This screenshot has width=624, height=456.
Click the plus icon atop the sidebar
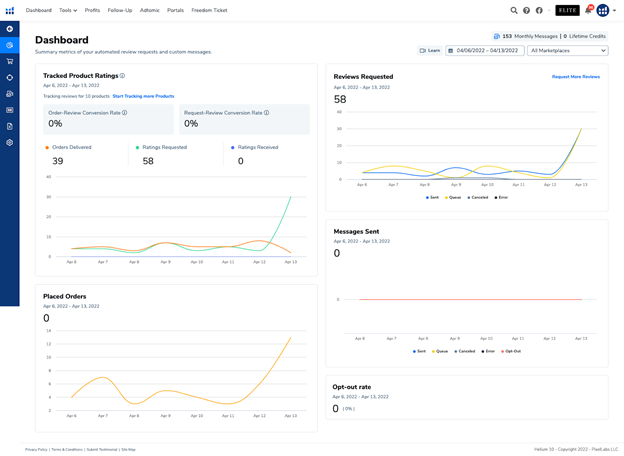(10, 29)
